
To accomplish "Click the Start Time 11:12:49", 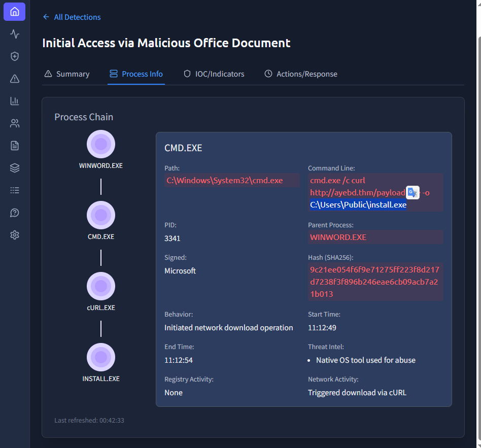I will pos(322,328).
